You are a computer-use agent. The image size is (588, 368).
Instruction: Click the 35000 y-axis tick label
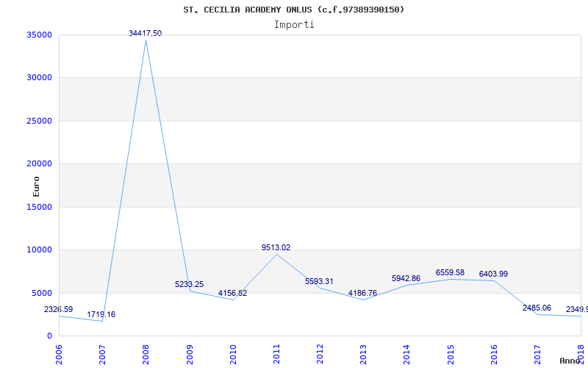[40, 35]
